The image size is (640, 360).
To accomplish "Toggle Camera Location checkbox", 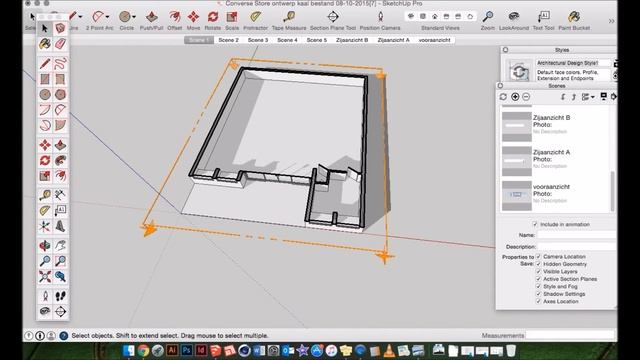I will [538, 256].
